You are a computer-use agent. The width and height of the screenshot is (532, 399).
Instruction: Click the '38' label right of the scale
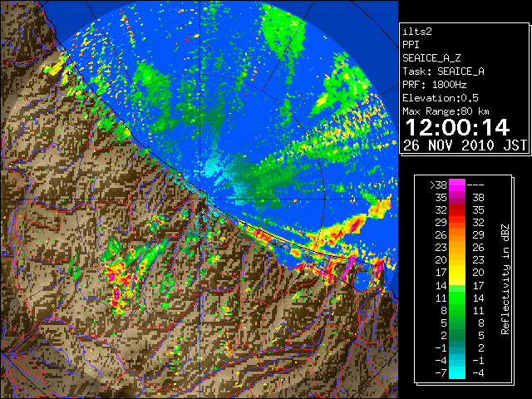[x=478, y=198]
